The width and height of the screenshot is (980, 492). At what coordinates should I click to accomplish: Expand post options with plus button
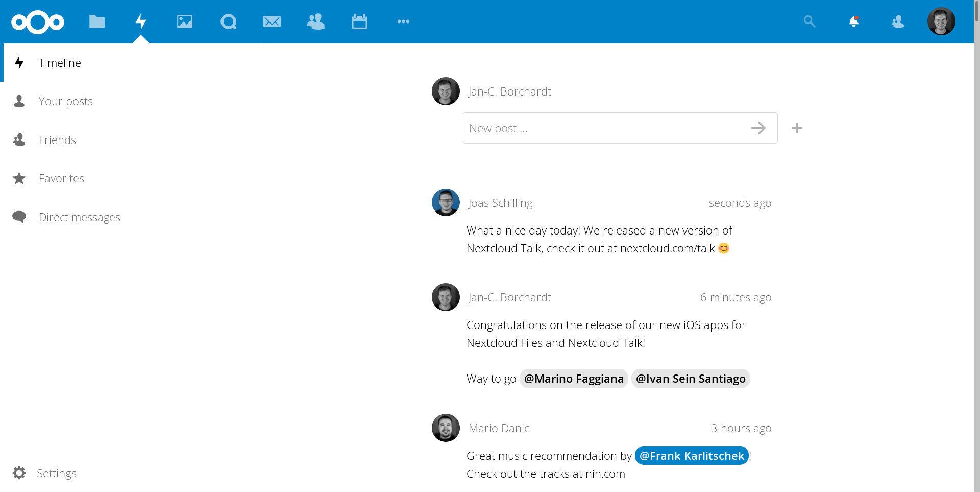[797, 128]
